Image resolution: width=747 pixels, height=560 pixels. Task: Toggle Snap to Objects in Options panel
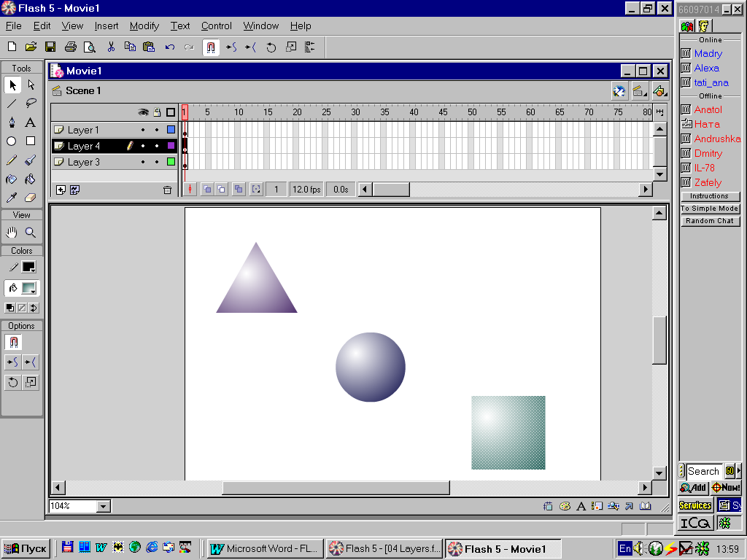13,342
